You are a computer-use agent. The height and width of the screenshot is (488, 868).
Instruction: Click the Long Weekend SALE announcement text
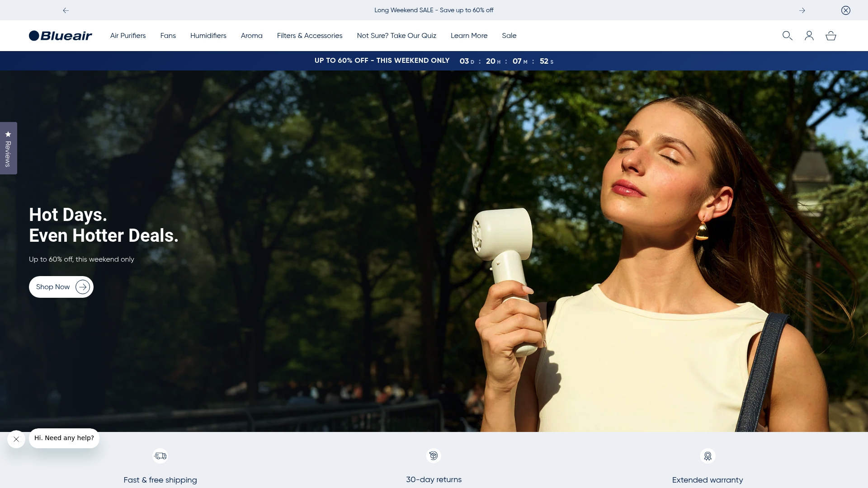click(434, 10)
